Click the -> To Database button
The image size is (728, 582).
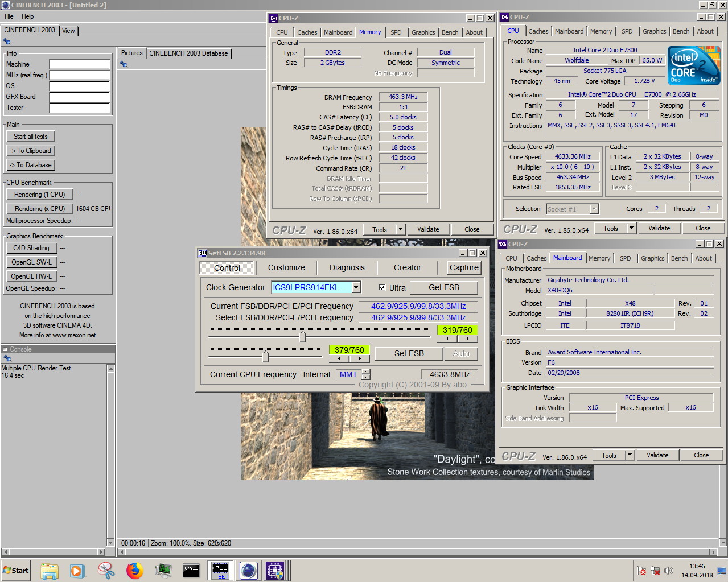(x=31, y=165)
